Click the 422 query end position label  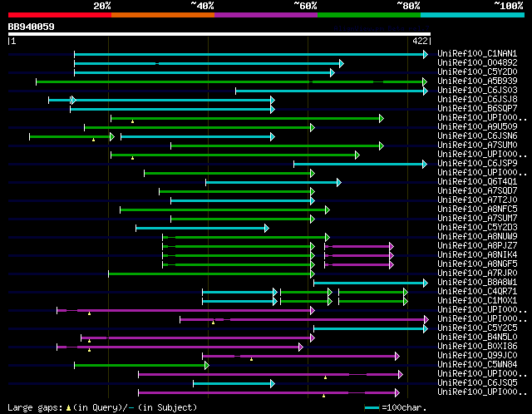pyautogui.click(x=420, y=41)
